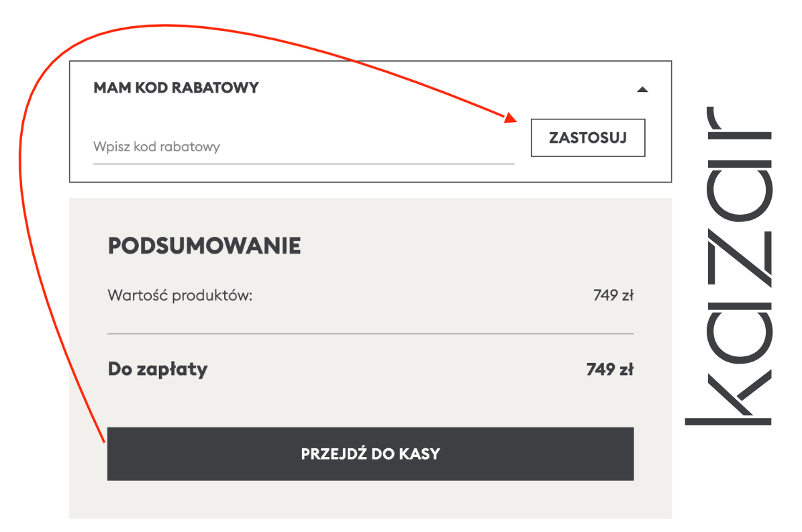
Task: Select the PODSUMOWANIE heading
Action: (204, 246)
